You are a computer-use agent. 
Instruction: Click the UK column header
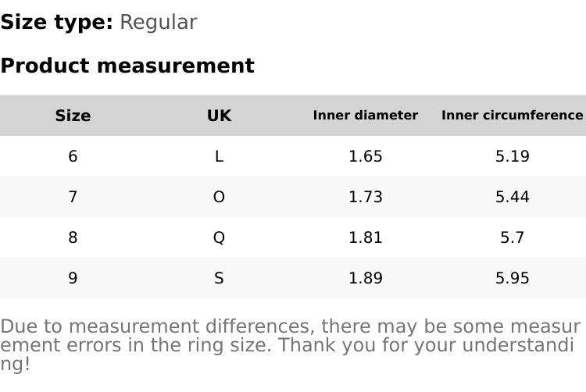(x=219, y=116)
